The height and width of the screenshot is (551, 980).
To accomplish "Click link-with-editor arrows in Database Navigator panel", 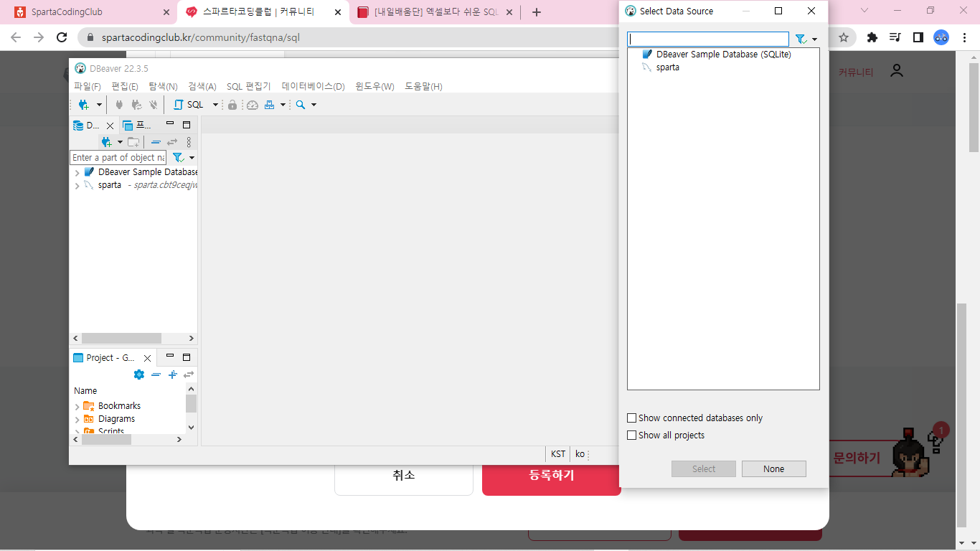I will pos(172,142).
